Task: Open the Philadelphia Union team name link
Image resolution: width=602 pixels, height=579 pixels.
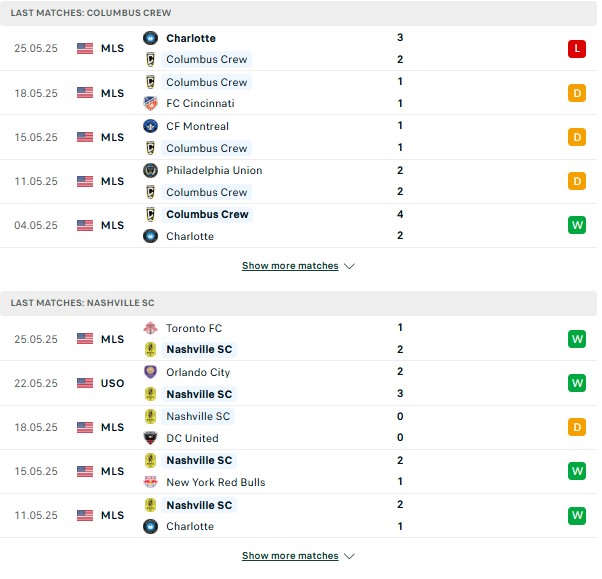Action: (x=214, y=170)
